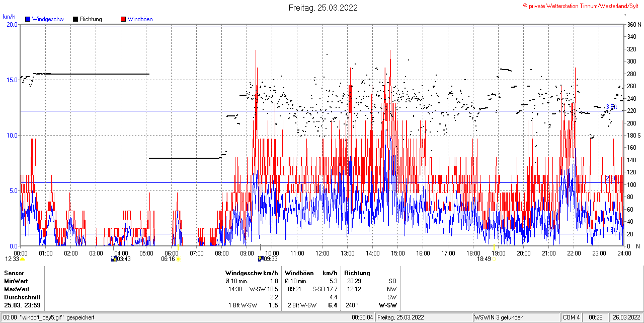This screenshot has width=644, height=323.
Task: Click the 00:30:04 status bar timer
Action: (362, 317)
